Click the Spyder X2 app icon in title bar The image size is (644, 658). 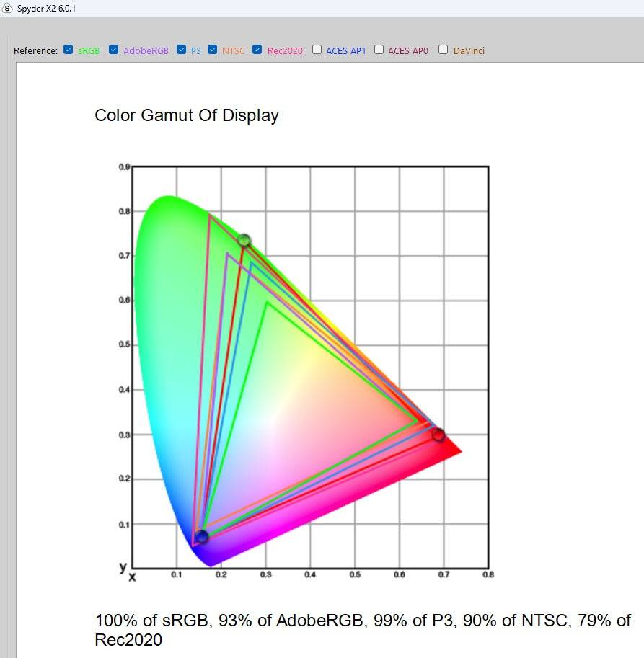coord(8,8)
